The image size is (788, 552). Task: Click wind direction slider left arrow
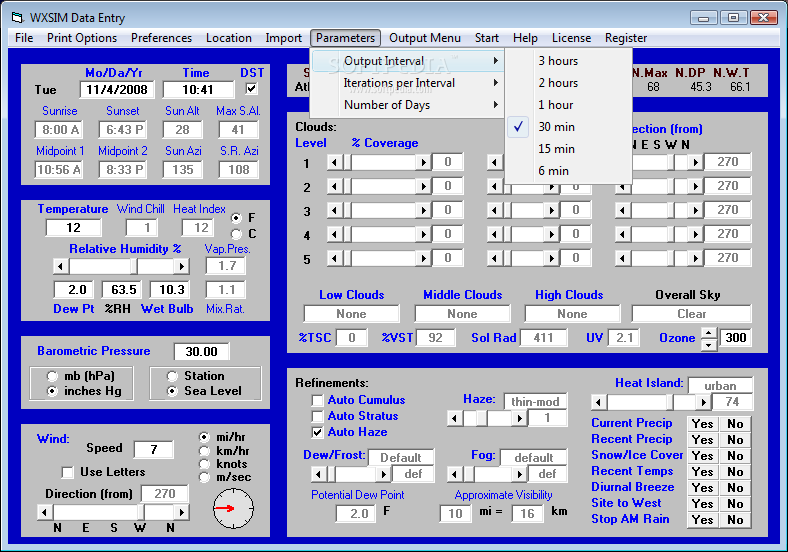(45, 512)
